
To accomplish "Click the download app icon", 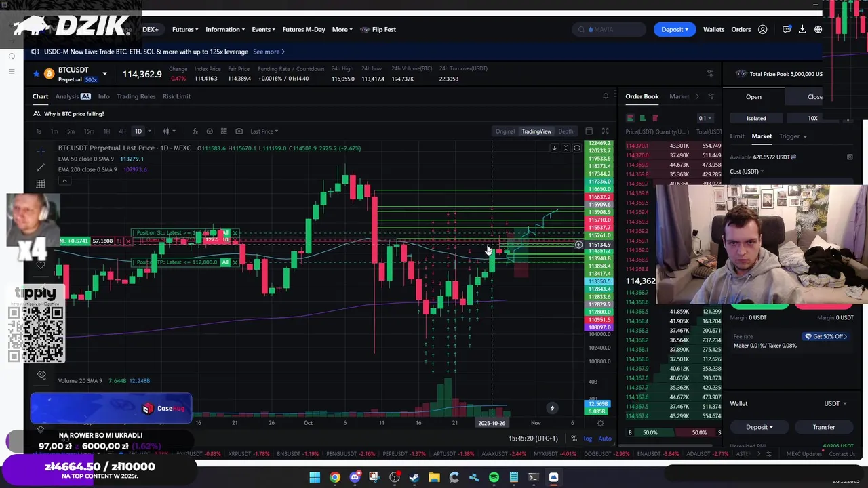I will click(802, 29).
